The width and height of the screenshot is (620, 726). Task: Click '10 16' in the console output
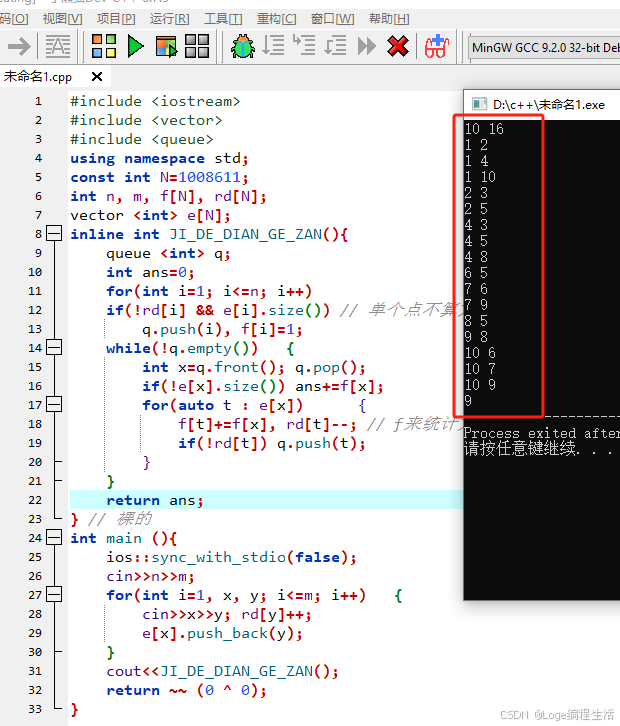[484, 129]
